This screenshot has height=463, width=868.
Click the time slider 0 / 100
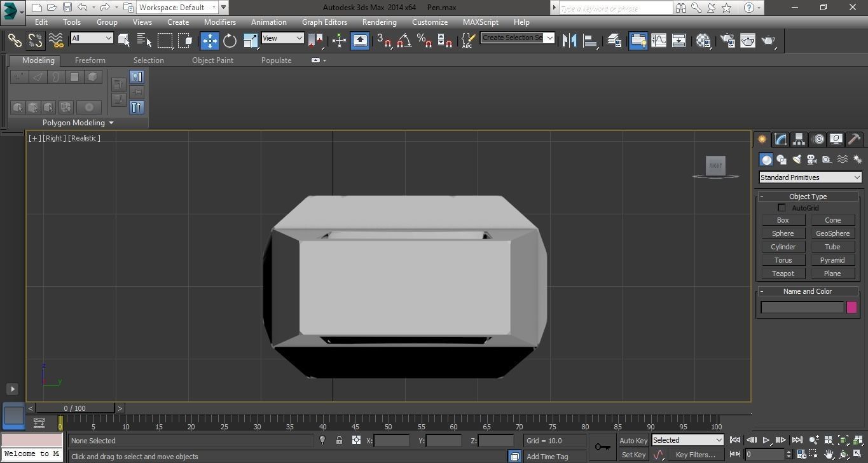point(75,408)
